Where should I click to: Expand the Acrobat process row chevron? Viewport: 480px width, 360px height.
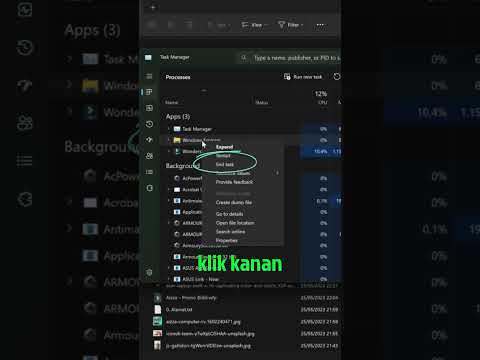point(169,190)
